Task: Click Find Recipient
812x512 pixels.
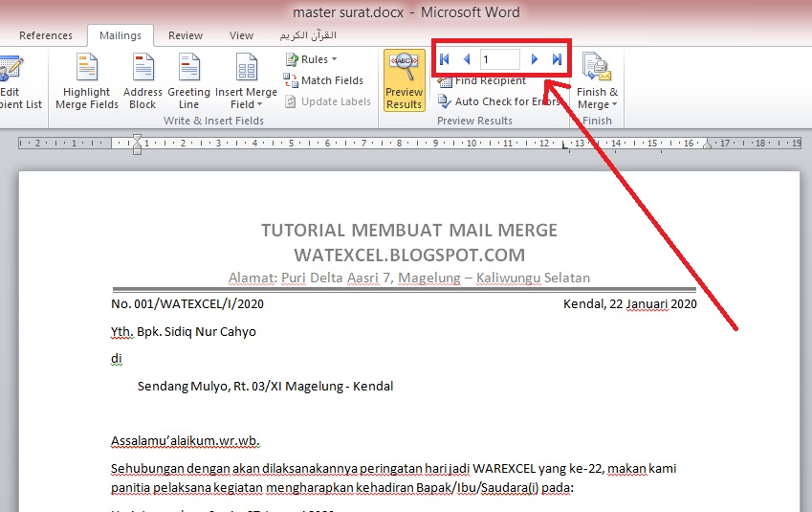Action: click(x=482, y=80)
